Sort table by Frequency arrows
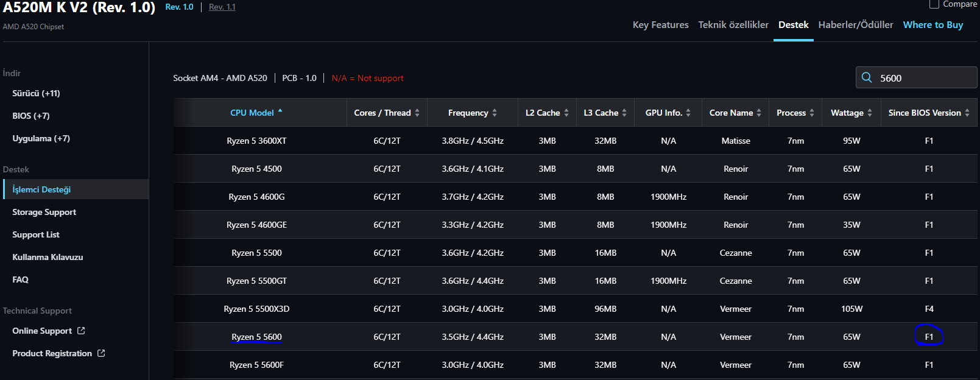This screenshot has height=380, width=980. point(495,113)
